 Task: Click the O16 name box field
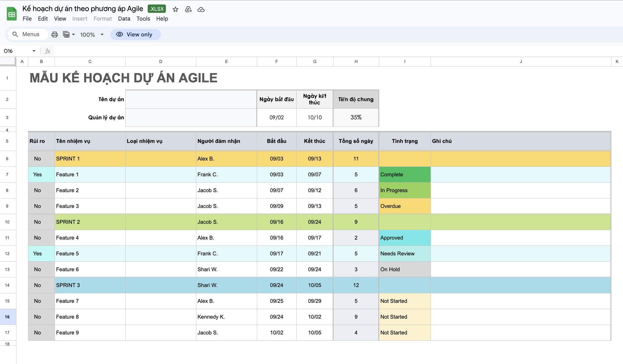pyautogui.click(x=16, y=51)
